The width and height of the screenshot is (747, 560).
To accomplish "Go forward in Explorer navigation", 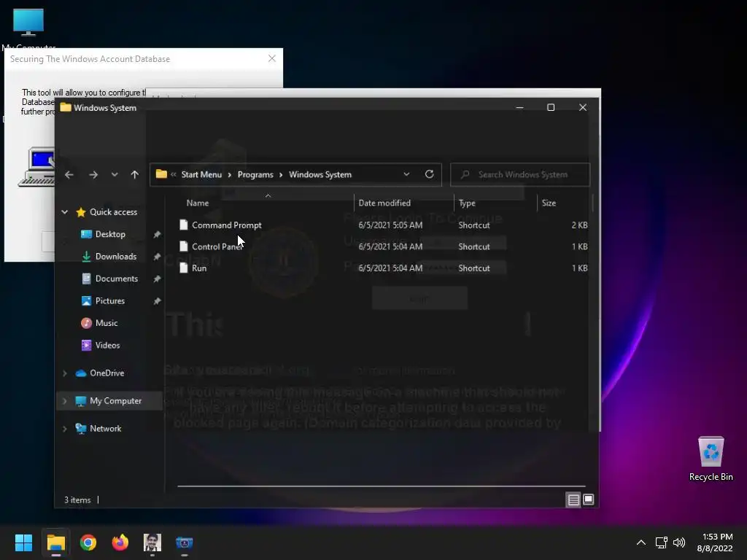I will click(x=93, y=175).
